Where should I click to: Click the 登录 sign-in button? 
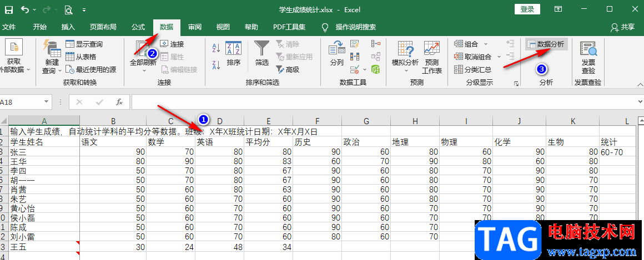(527, 9)
